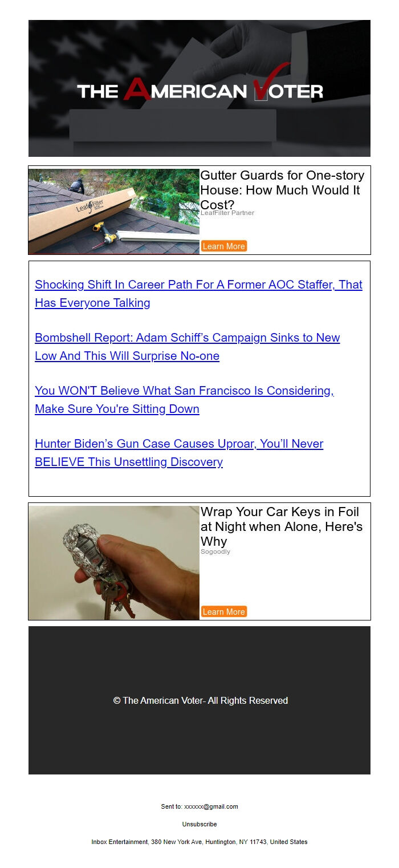Viewport: 399px width, 868px height.
Task: Click the LeafFilter Partner sponsor label
Action: (227, 213)
